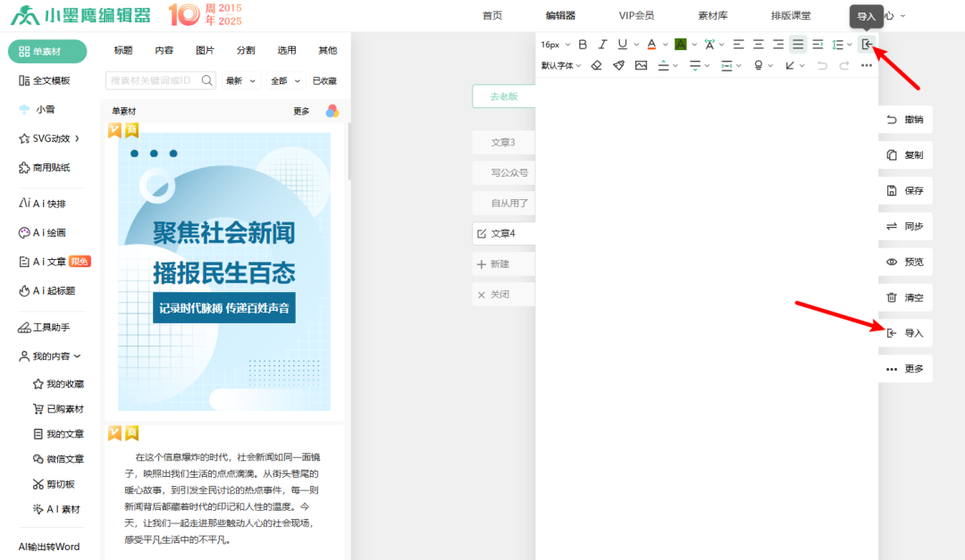965x560 pixels.
Task: Insert an image via the picture icon
Action: [641, 65]
